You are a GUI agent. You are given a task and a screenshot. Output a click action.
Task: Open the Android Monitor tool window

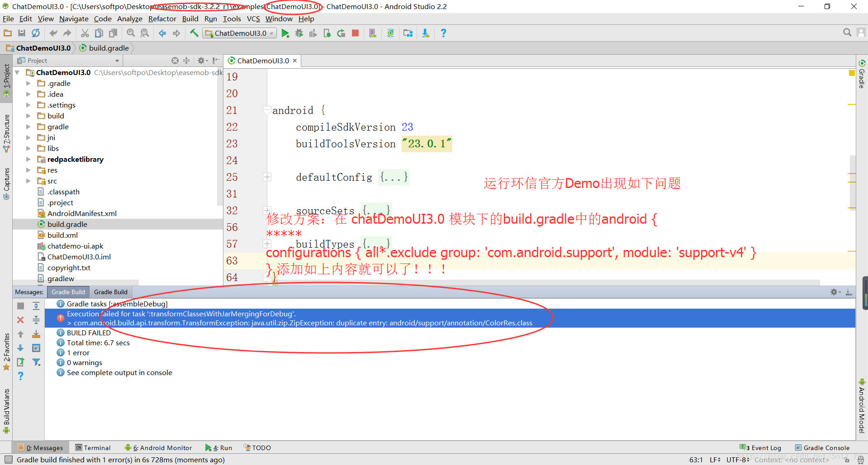coord(158,448)
